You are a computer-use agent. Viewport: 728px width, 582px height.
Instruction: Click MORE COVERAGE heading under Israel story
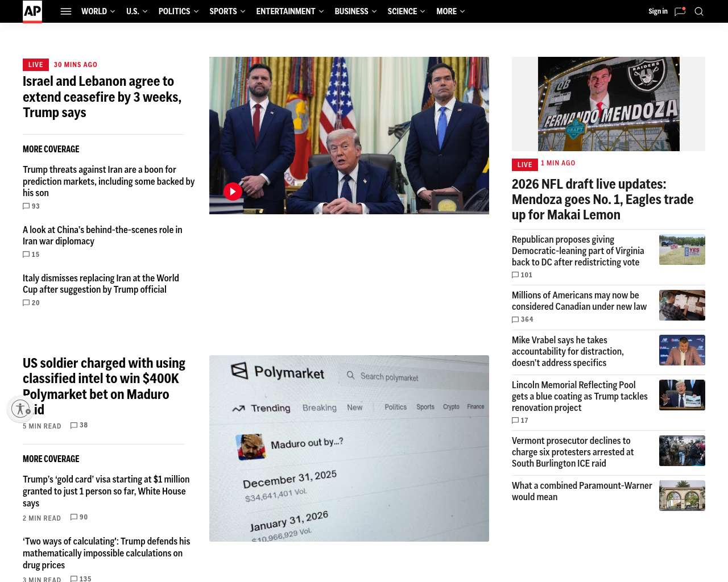click(51, 149)
